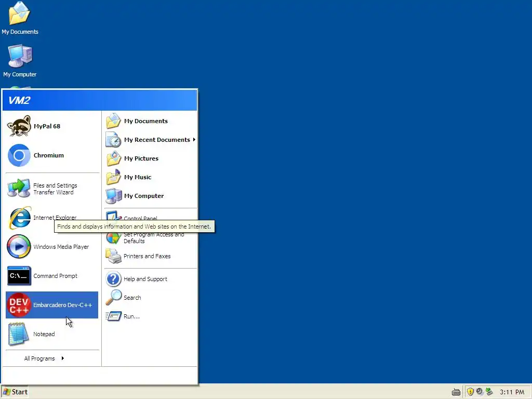The image size is (532, 399).
Task: Click the Run... label
Action: click(x=131, y=316)
